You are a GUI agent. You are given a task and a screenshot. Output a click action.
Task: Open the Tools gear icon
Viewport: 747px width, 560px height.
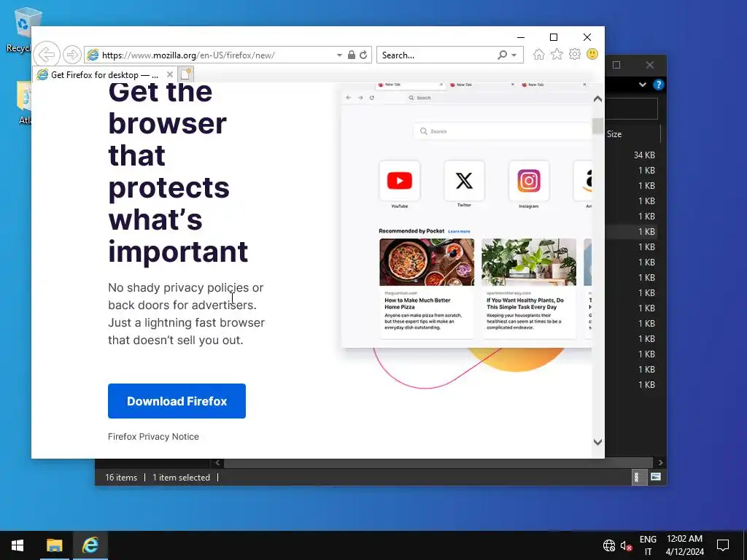[x=575, y=54]
